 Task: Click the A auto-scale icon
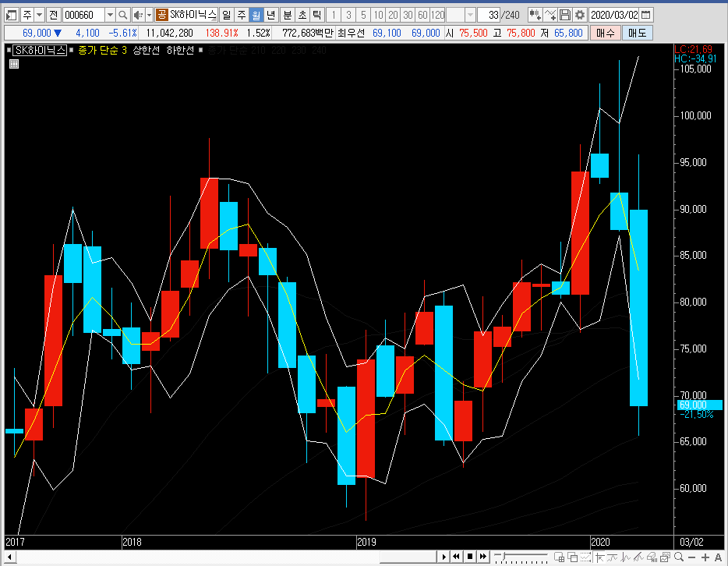click(718, 557)
